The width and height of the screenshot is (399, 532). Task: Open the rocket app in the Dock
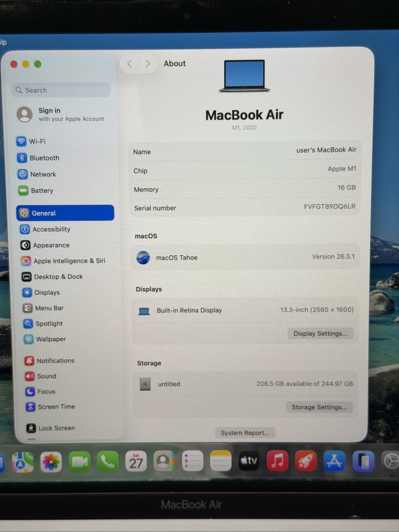click(x=306, y=461)
